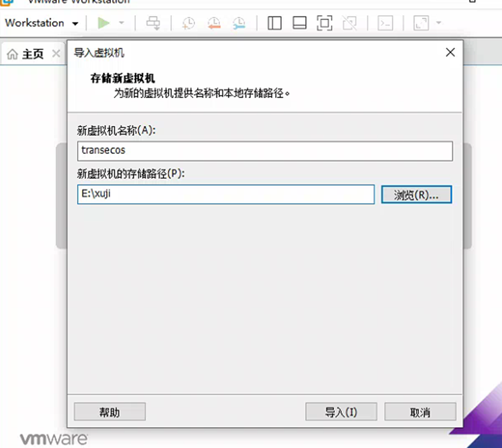
Task: Open snapshot manager via the clock-wrench icon
Action: click(239, 23)
